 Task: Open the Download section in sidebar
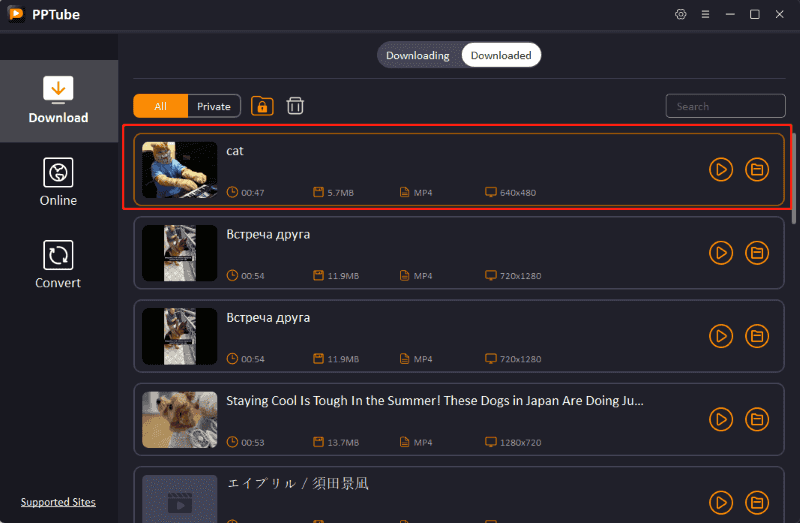coord(59,101)
